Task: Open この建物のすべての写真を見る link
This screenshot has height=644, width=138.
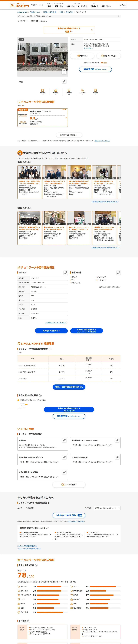Action: point(56,323)
